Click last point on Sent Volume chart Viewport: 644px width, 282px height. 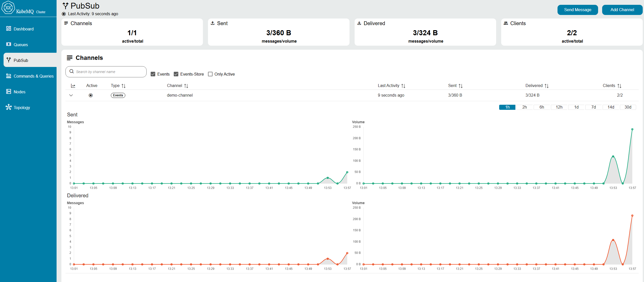click(x=632, y=129)
